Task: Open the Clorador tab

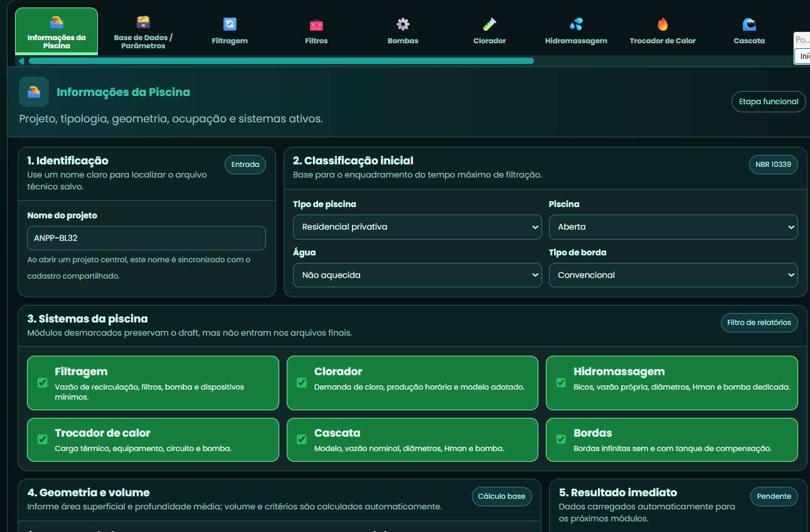Action: (489, 31)
